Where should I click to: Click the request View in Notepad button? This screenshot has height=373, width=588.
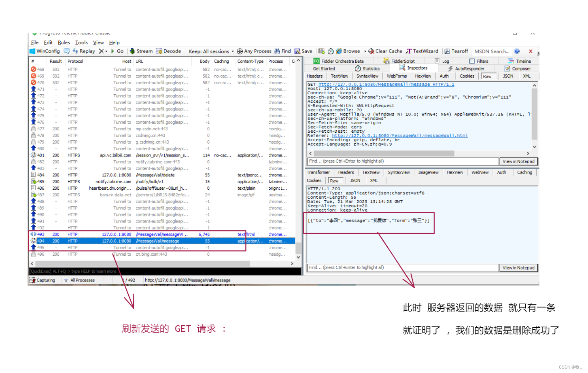tap(518, 161)
